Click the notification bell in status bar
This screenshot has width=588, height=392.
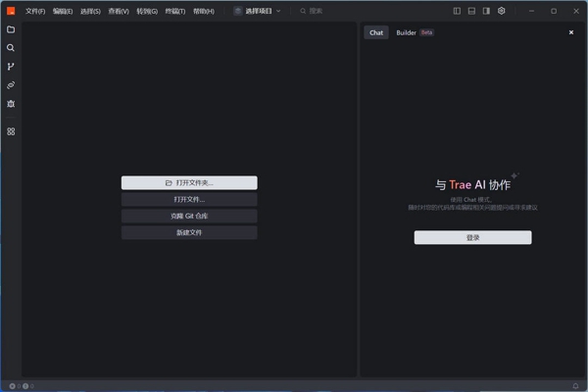575,385
